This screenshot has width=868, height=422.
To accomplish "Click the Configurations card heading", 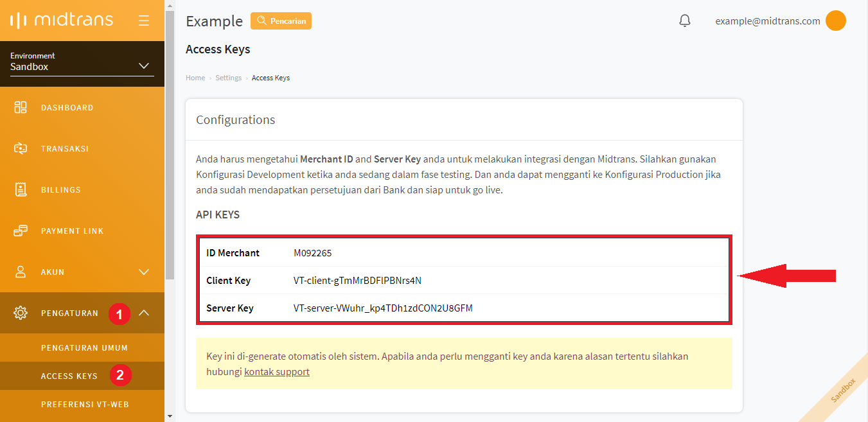I will point(235,119).
